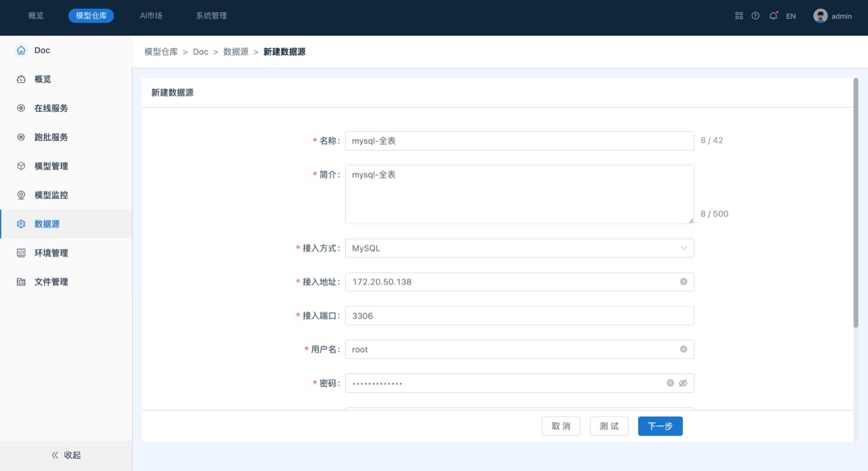The image size is (868, 471).
Task: Switch to the AI市场 tab
Action: tap(151, 16)
